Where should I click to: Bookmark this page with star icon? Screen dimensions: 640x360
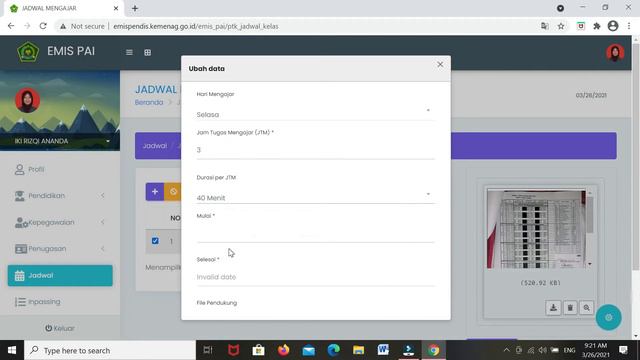(x=561, y=26)
